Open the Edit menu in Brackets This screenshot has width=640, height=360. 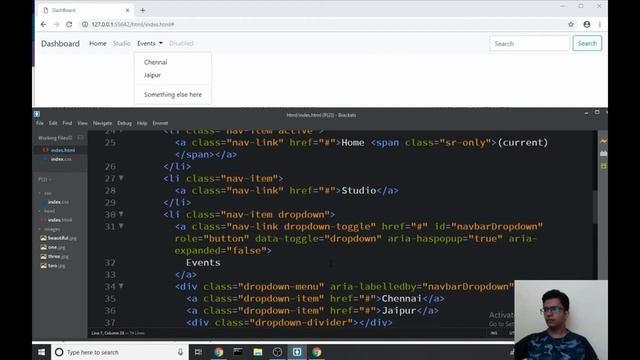point(53,123)
